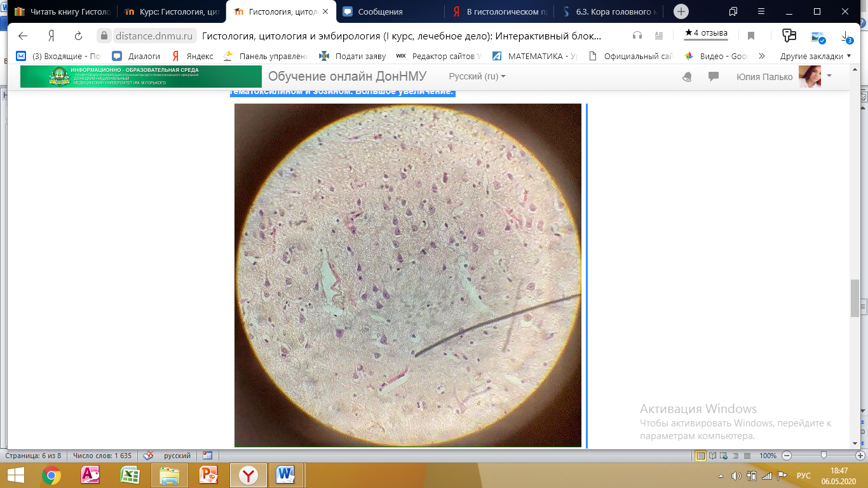The width and height of the screenshot is (868, 488).
Task: Click the Word spell check status icon
Action: point(148,456)
